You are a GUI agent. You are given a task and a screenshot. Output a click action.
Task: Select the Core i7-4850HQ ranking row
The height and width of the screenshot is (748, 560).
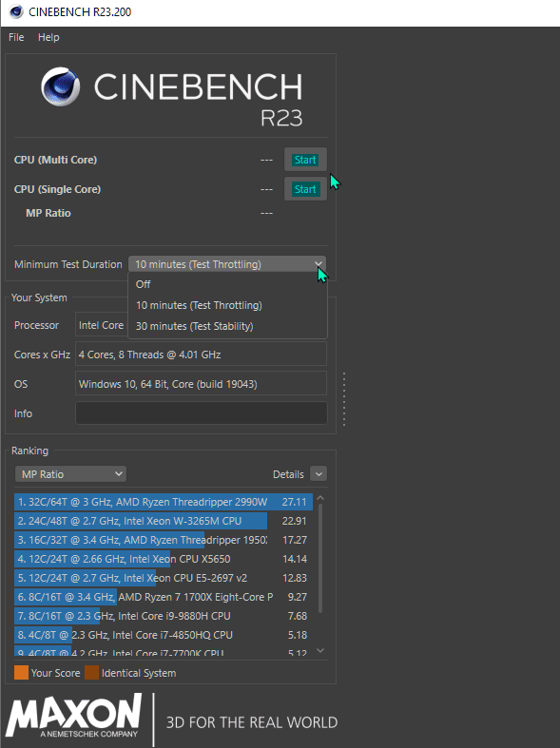(x=164, y=636)
